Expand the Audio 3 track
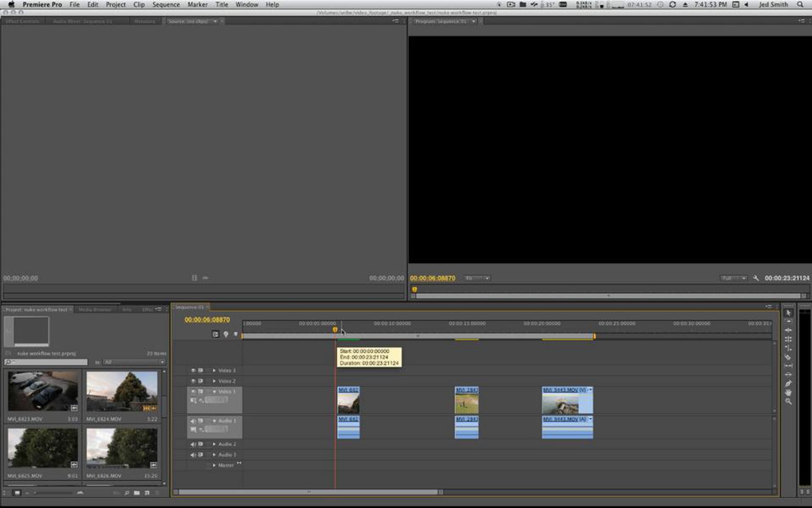 tap(214, 455)
